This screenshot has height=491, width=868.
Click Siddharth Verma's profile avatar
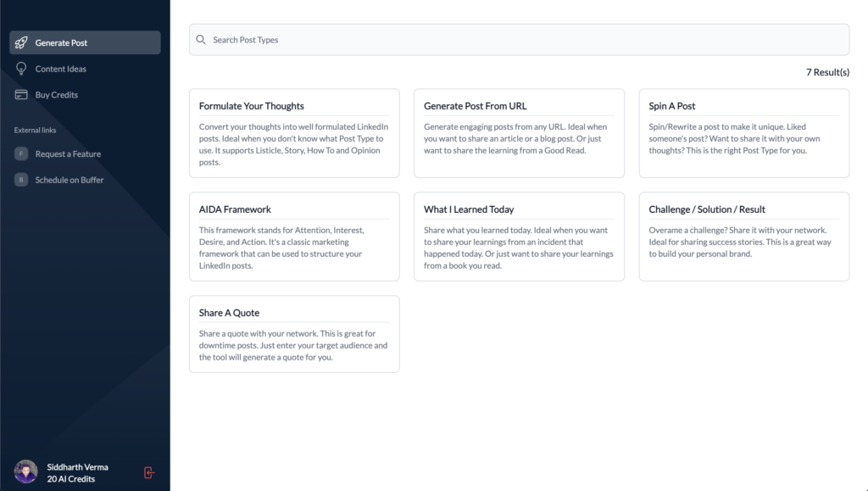25,472
